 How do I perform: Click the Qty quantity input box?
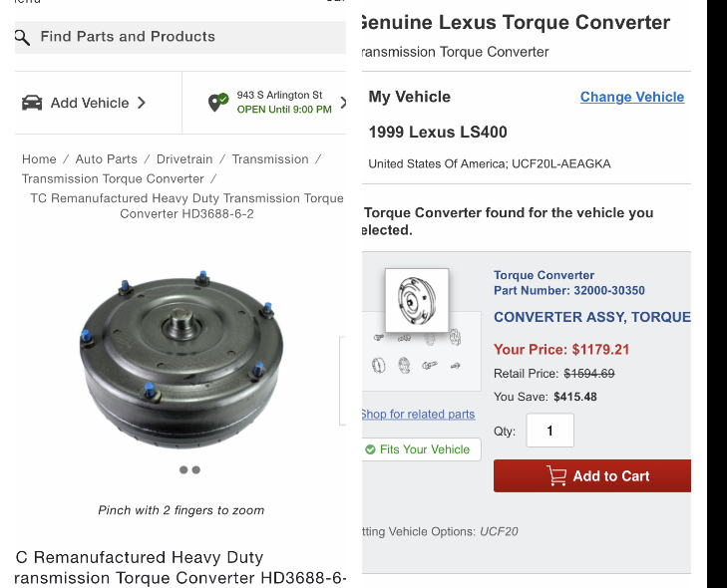tap(547, 431)
